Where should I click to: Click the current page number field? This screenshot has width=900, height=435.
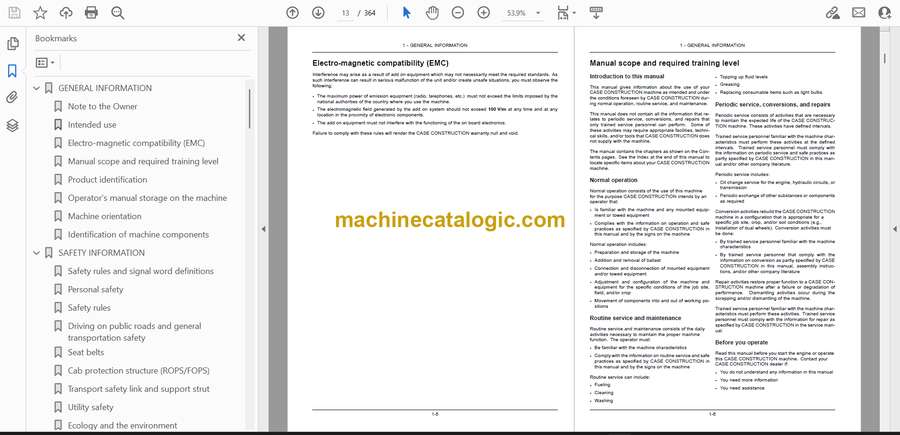point(346,13)
